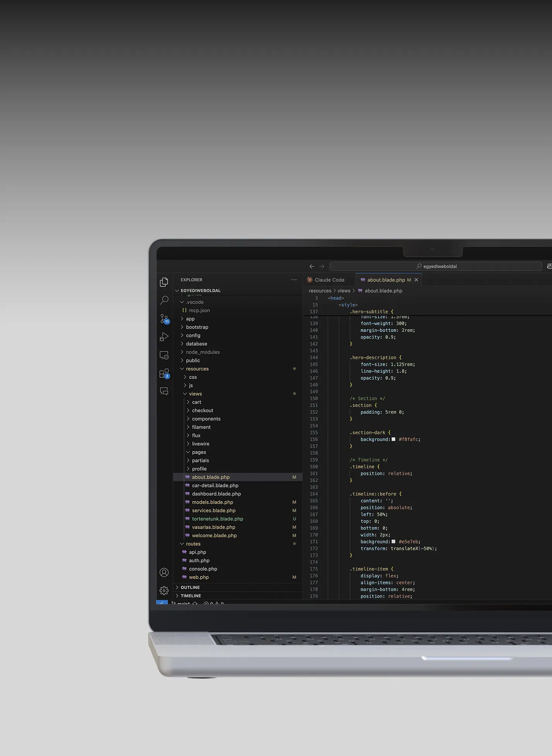Open the Remote Explorer icon
This screenshot has width=552, height=756.
pos(164,355)
